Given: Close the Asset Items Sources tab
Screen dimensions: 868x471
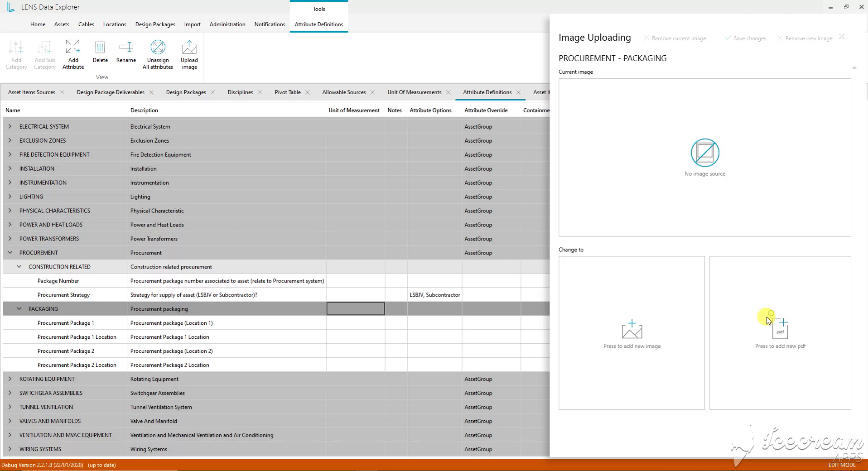Looking at the screenshot, I should click(x=62, y=92).
